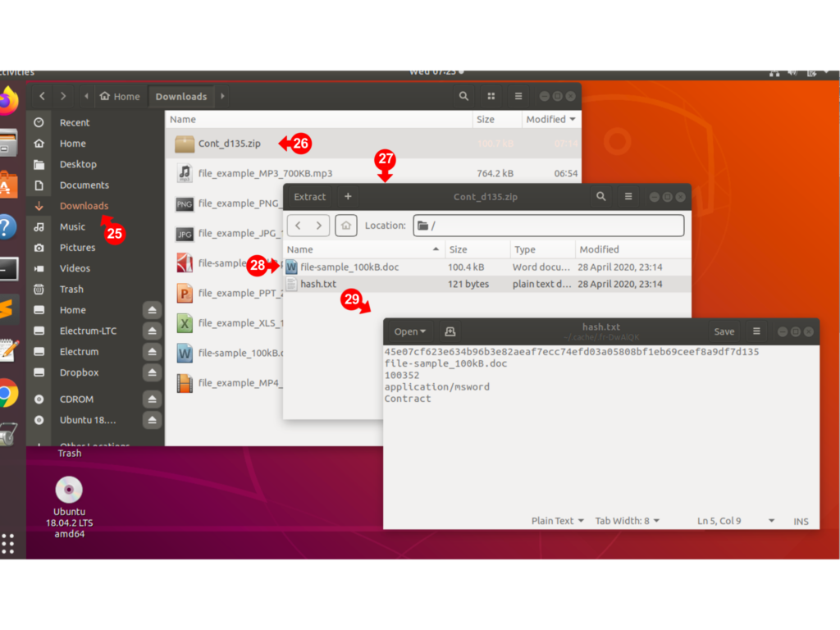Open the archive manager hamburger menu
The height and width of the screenshot is (630, 840).
point(628,197)
